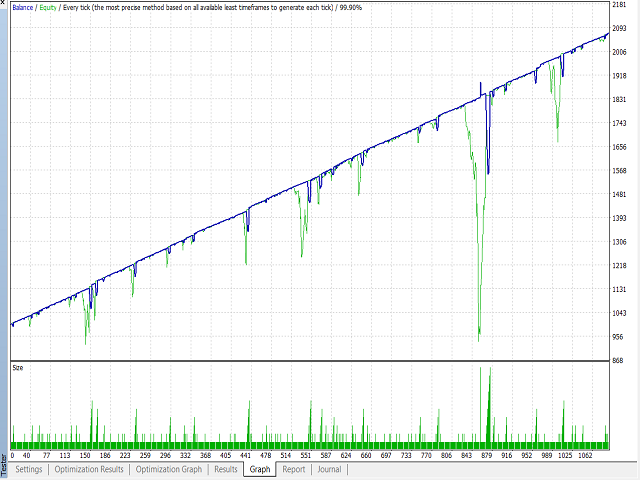Click trade number 952 on horizontal axis
The width and height of the screenshot is (640, 480).
click(527, 455)
